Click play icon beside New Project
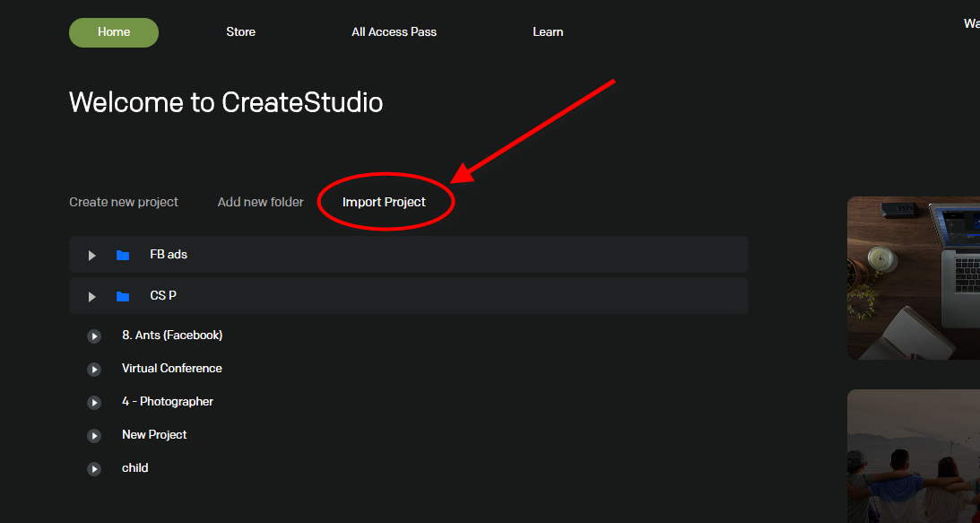The image size is (980, 523). tap(94, 436)
